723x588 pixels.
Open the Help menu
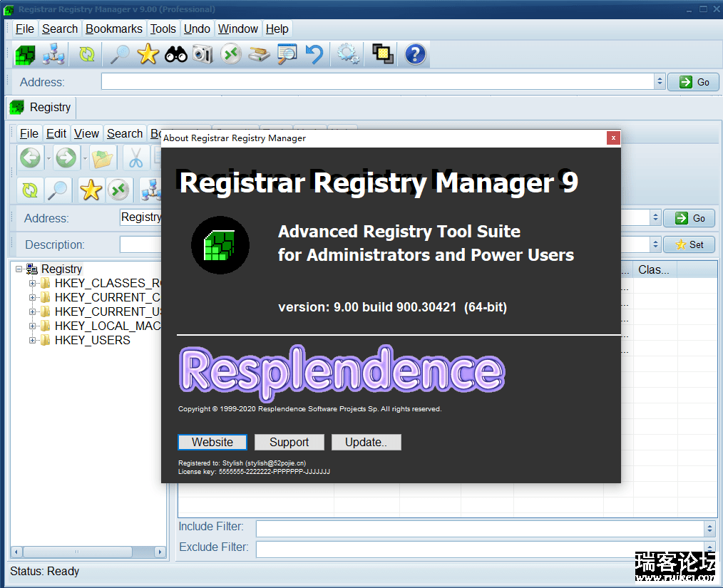(277, 29)
